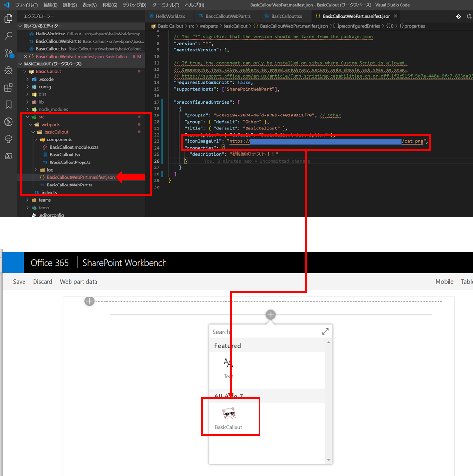This screenshot has width=473, height=476.
Task: Click the add web part plus icon
Action: [271, 314]
